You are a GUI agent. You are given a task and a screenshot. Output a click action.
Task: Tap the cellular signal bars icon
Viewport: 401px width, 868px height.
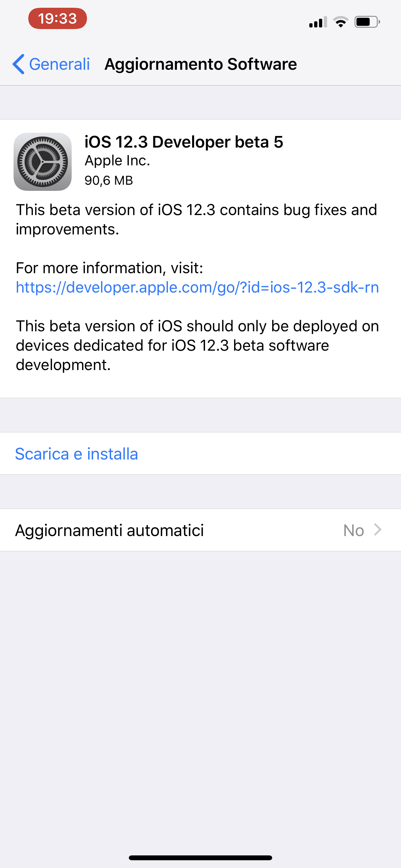tap(318, 22)
